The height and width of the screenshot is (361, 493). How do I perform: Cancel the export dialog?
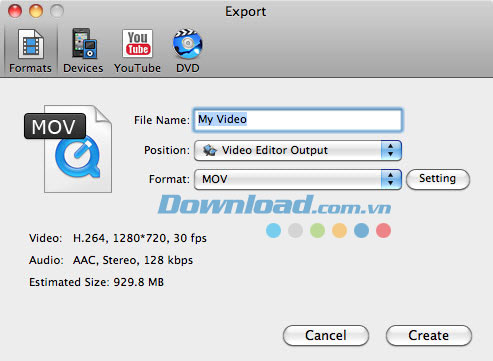326,335
